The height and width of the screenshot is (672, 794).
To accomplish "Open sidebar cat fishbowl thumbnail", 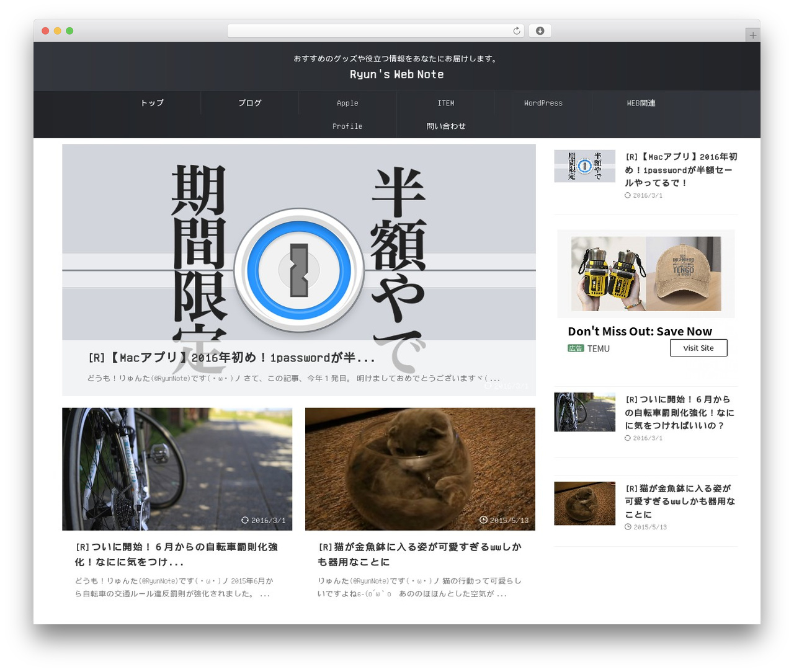I will [584, 503].
